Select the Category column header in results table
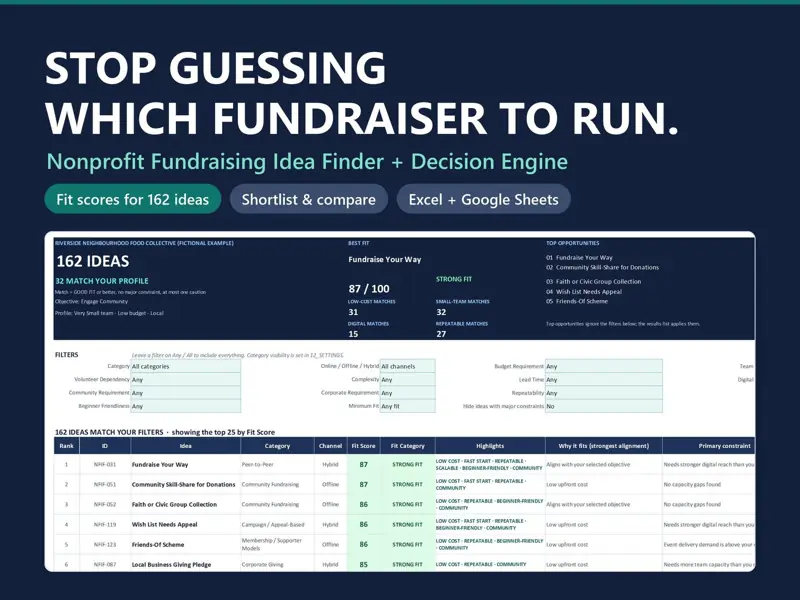This screenshot has height=600, width=800. pos(277,445)
